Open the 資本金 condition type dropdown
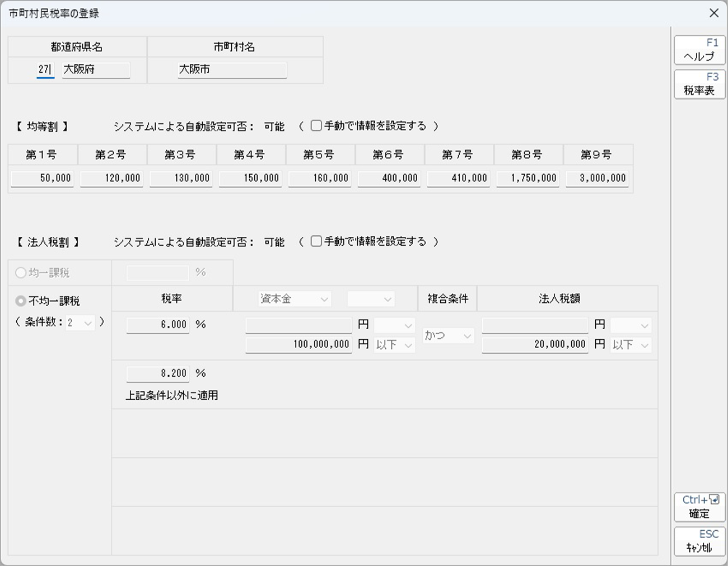Screen dimensions: 728x566 point(295,299)
